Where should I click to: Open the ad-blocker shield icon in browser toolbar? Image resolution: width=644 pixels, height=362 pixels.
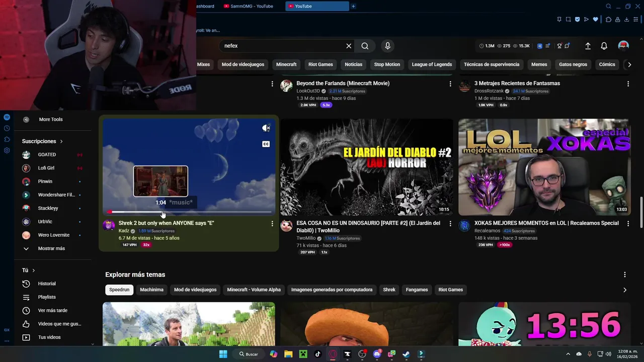(577, 20)
